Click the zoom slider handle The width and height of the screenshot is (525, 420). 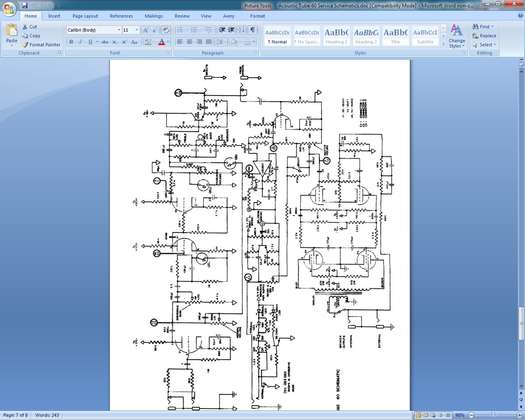[x=493, y=415]
